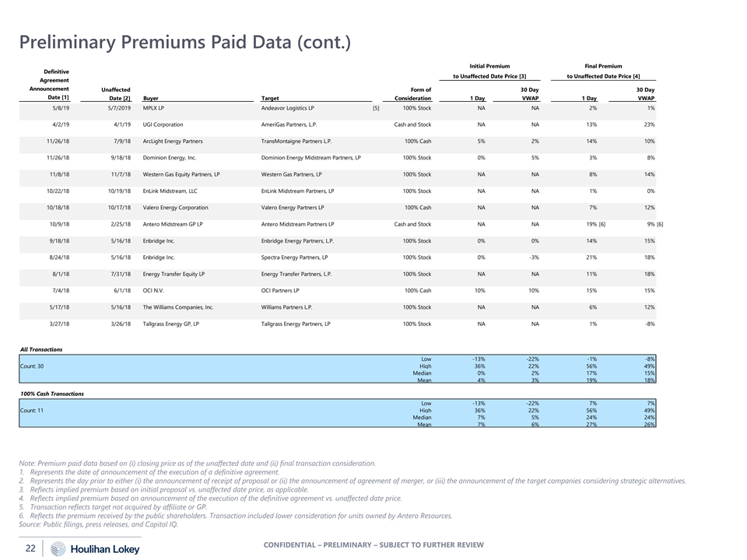Click footnote 6 about Antero Resources
The width and height of the screenshot is (747, 560).
(x=236, y=516)
